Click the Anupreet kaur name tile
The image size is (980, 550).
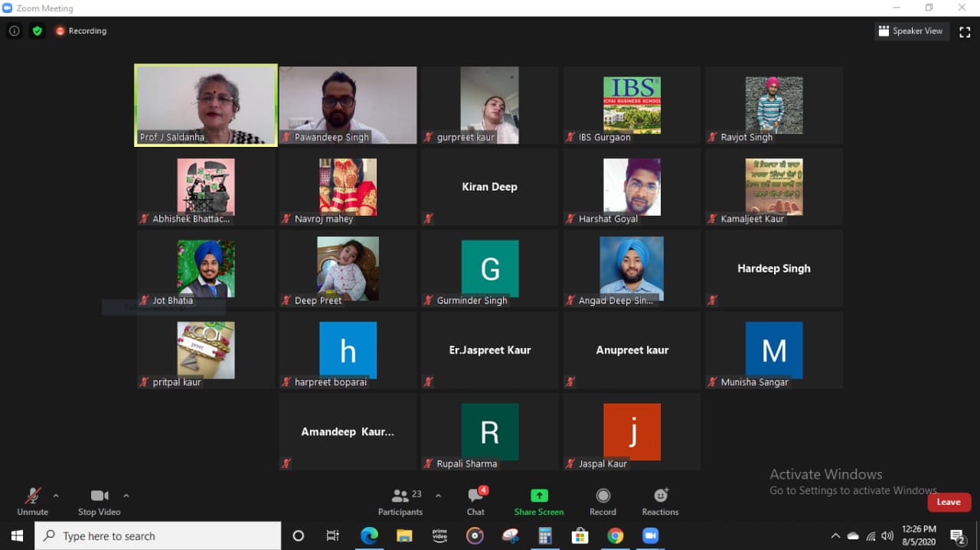pos(632,350)
